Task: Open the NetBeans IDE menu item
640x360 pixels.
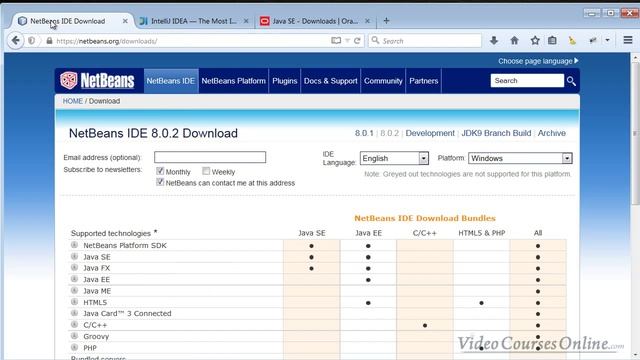Action: 171,81
